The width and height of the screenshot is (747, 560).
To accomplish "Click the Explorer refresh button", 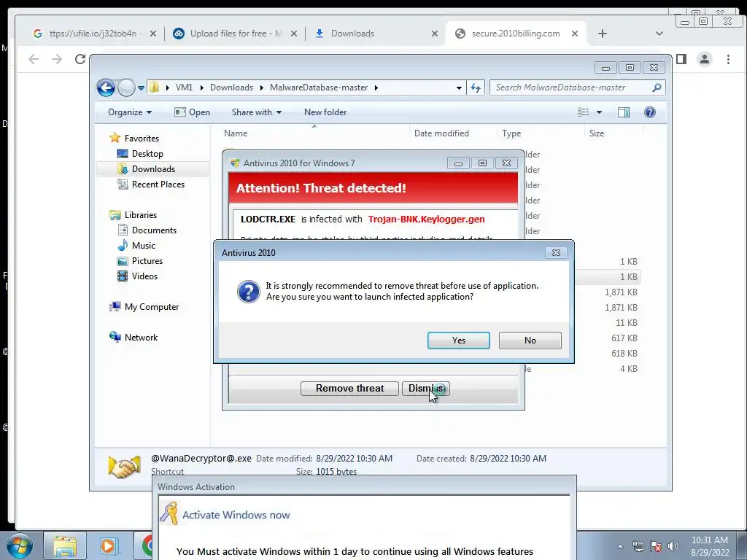I will tap(476, 87).
